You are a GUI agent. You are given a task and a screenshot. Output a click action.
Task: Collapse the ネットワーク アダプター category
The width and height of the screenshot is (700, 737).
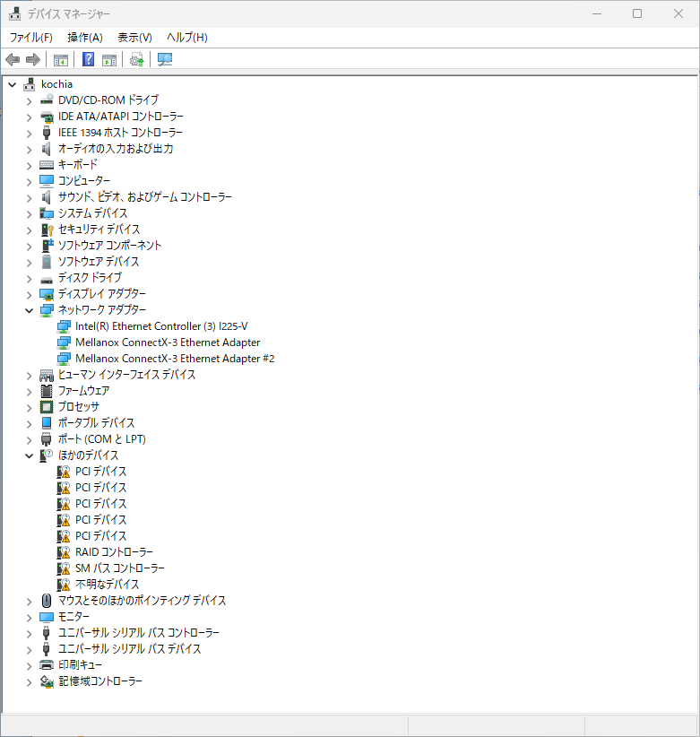[29, 310]
